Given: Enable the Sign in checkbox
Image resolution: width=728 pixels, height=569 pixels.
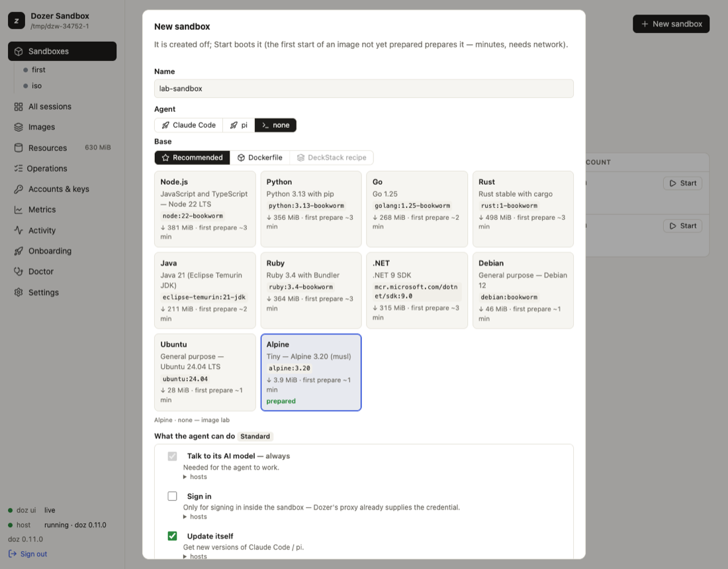Looking at the screenshot, I should click(172, 496).
